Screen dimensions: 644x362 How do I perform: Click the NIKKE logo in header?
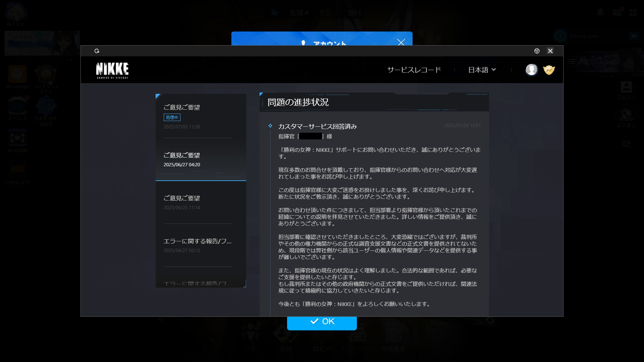[x=112, y=70]
